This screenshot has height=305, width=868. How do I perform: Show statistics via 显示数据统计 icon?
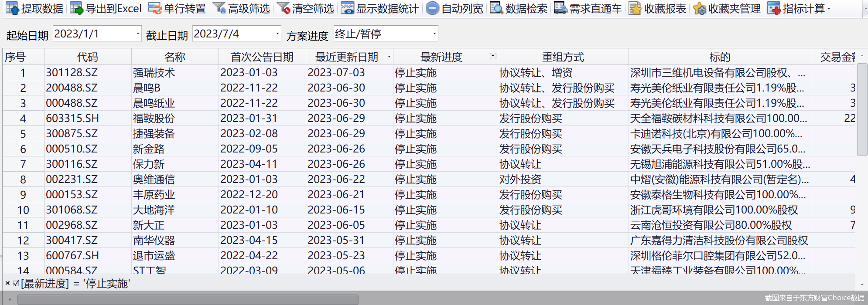[x=347, y=8]
